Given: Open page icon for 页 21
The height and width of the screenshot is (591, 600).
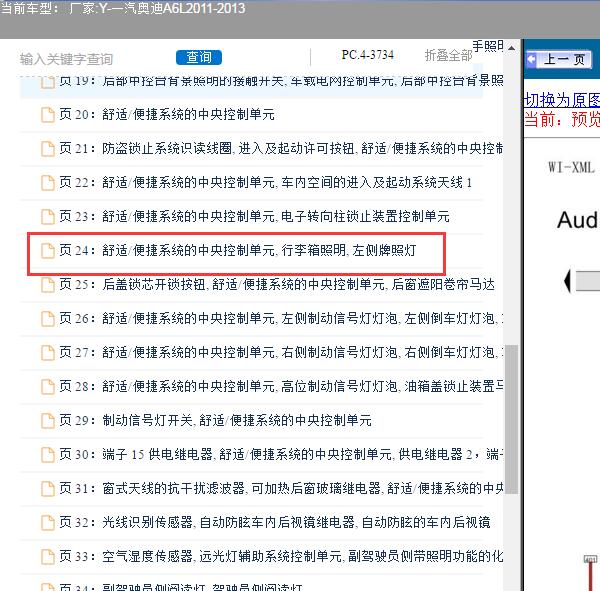Looking at the screenshot, I should pos(48,149).
